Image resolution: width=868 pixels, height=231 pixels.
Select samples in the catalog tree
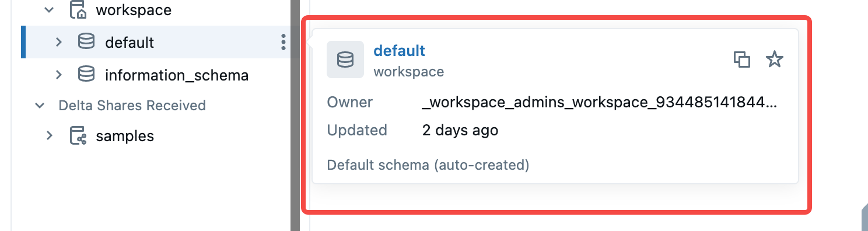(x=125, y=136)
